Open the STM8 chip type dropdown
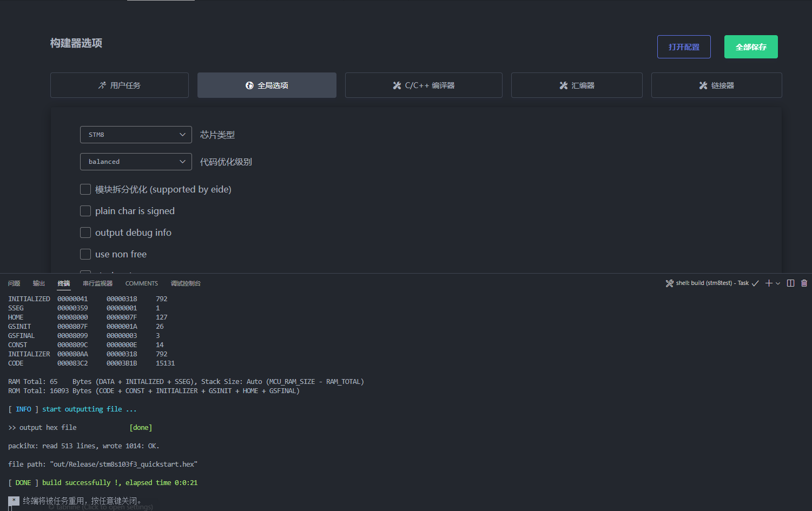Image resolution: width=812 pixels, height=511 pixels. [x=136, y=135]
